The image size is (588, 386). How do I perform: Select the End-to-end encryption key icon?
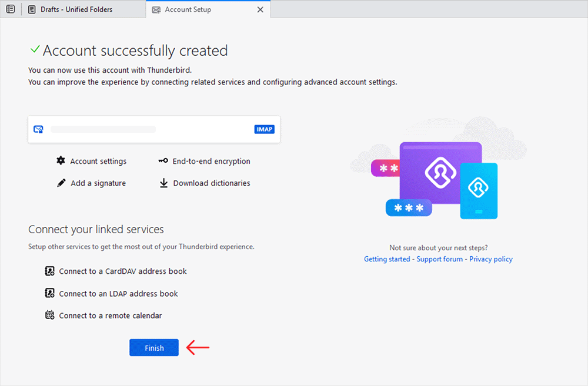coord(163,160)
